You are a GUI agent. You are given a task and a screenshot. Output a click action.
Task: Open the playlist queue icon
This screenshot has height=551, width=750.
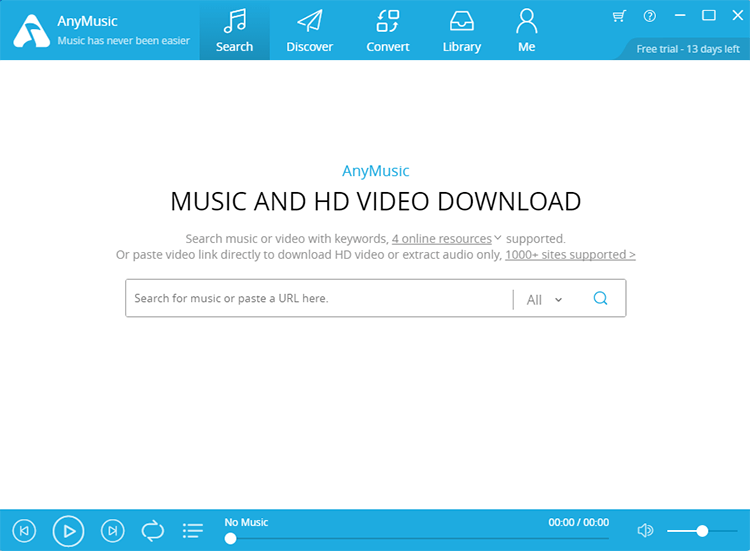point(193,530)
